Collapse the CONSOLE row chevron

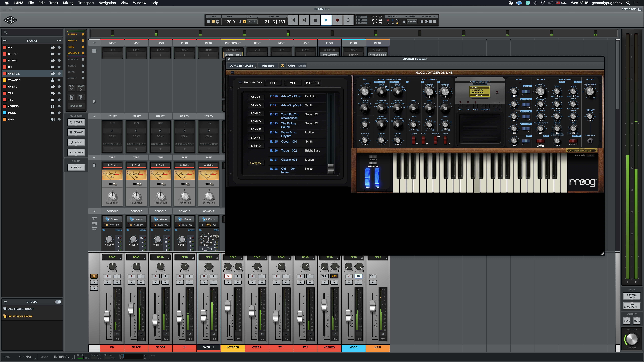click(x=94, y=211)
